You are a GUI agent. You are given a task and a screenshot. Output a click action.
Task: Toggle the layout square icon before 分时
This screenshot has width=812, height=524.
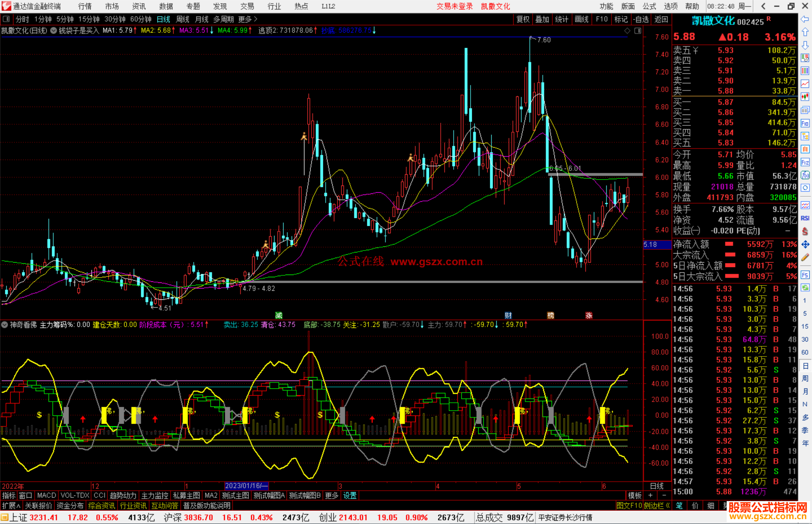6,19
